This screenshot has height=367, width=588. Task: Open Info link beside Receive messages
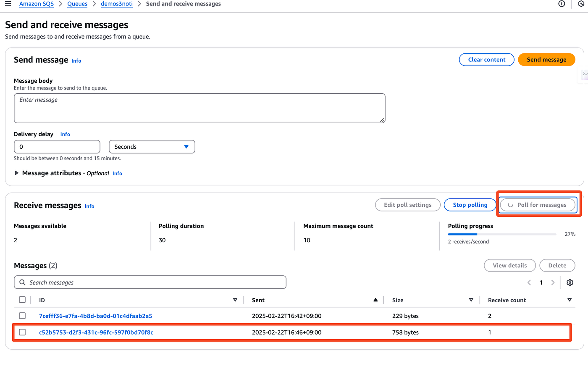[89, 206]
